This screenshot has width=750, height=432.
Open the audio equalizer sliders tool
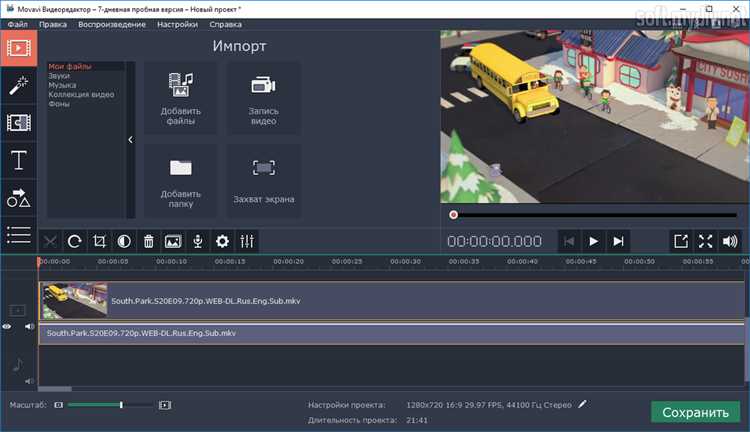click(x=247, y=241)
